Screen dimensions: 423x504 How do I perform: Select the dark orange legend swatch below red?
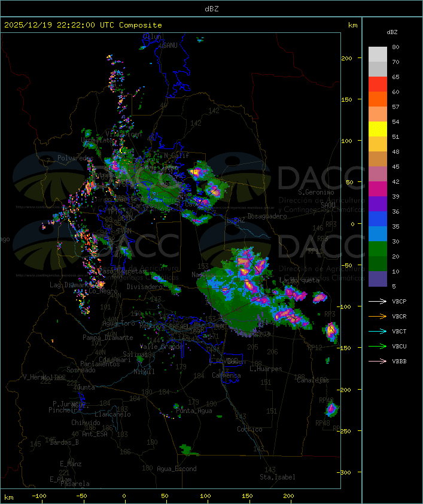[378, 99]
